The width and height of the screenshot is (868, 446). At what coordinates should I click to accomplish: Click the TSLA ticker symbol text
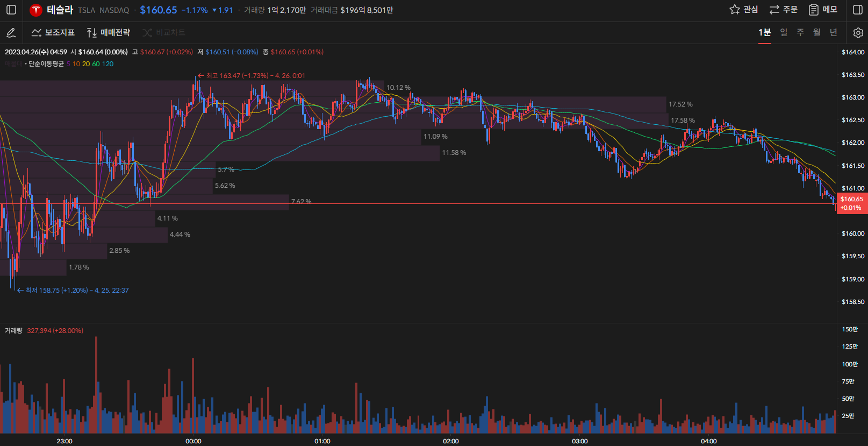(x=87, y=10)
